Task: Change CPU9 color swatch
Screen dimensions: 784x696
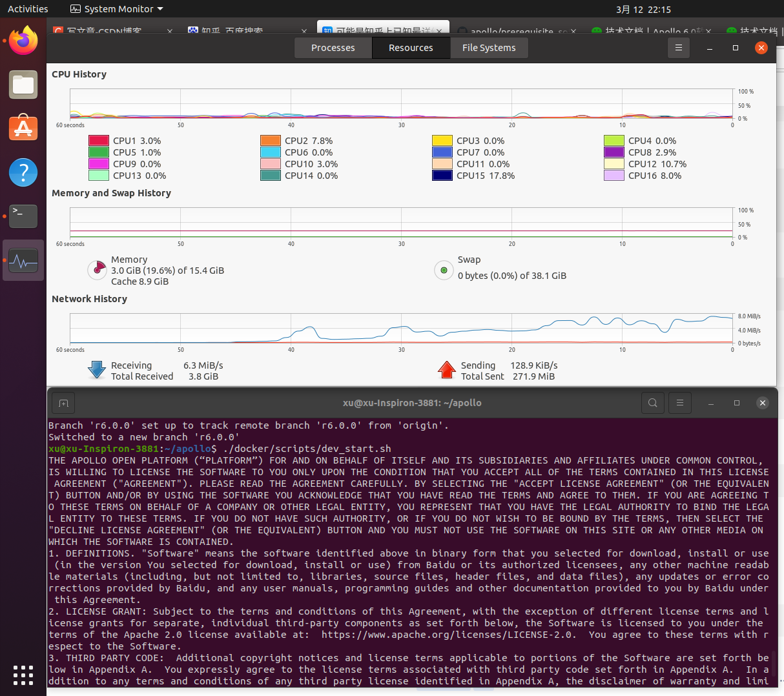Action: point(99,164)
